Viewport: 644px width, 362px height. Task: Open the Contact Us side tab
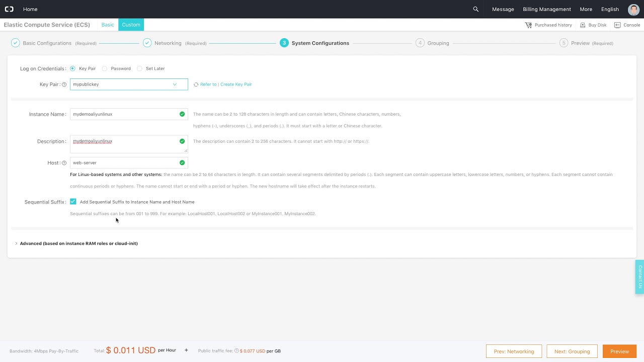point(639,277)
